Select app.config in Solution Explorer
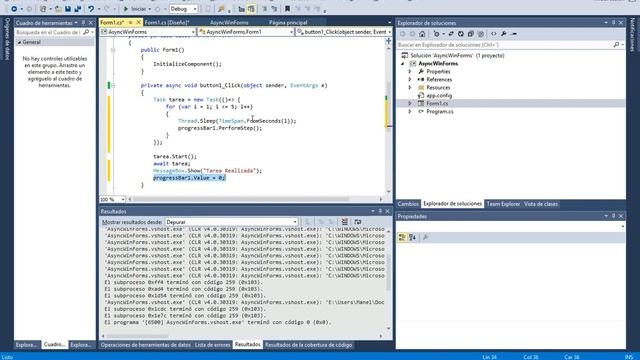The image size is (640, 360). [x=439, y=96]
